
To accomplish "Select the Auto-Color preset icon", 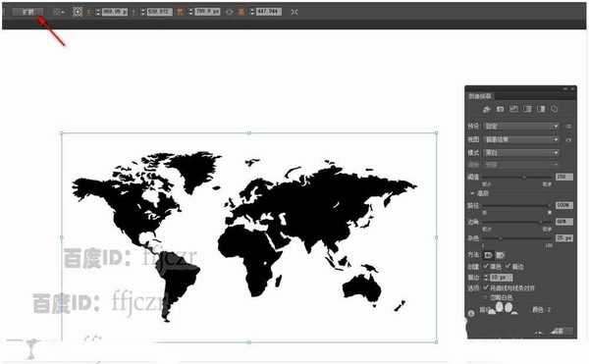I will 487,109.
